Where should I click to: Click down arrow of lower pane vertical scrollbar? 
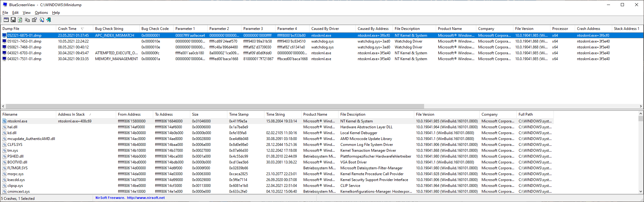coord(641,191)
